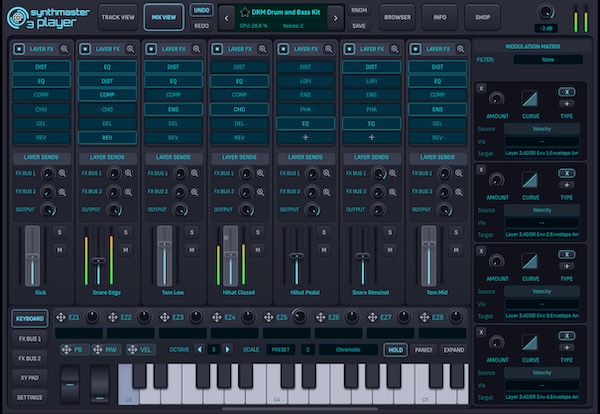Open Target dropdown in fourth modulation slot
This screenshot has width=600, height=414.
tap(542, 397)
